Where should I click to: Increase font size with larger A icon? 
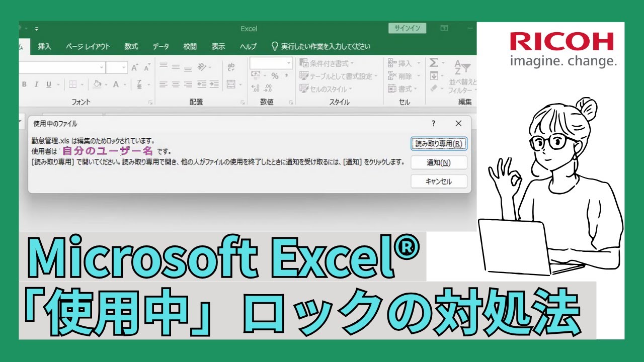tap(134, 67)
